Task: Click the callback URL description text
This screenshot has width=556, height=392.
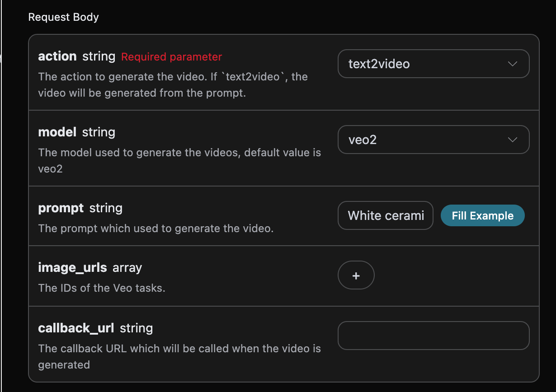Action: coord(179,356)
